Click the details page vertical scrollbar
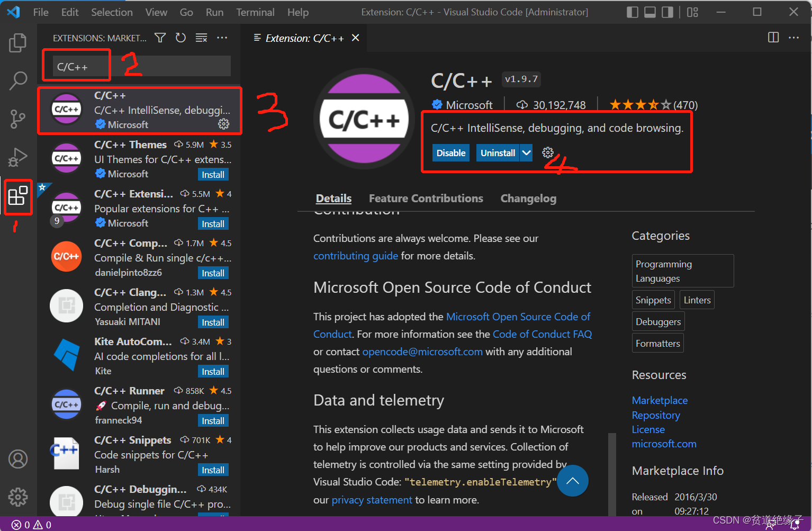 612,474
